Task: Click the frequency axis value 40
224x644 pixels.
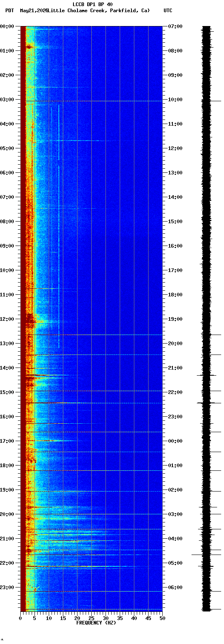Action: 134,618
